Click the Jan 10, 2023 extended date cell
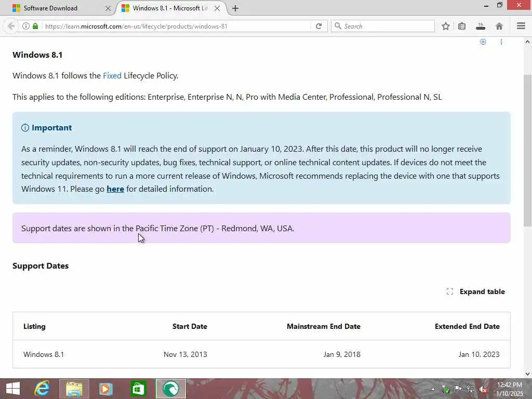Image resolution: width=532 pixels, height=399 pixels. pos(478,354)
